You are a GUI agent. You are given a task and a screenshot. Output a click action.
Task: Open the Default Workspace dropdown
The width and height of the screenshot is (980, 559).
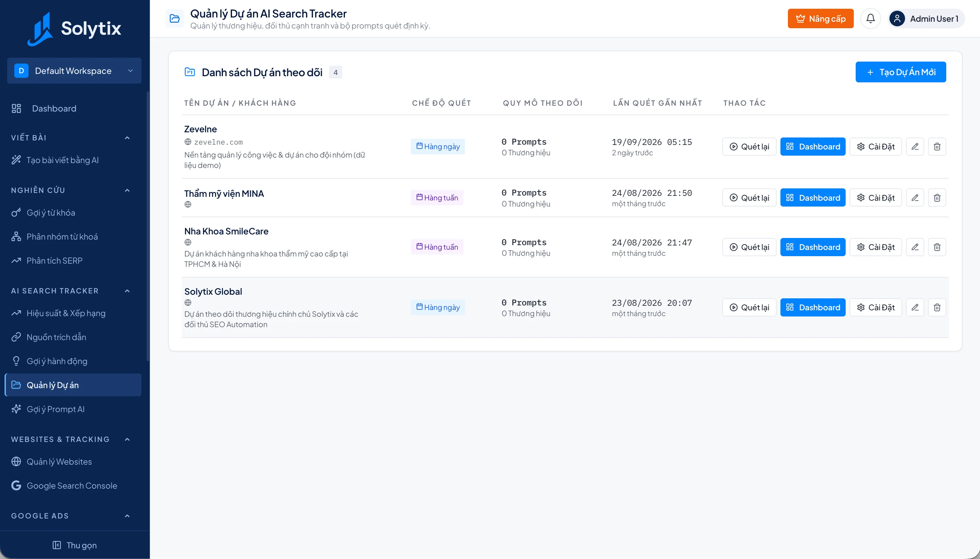pyautogui.click(x=74, y=71)
